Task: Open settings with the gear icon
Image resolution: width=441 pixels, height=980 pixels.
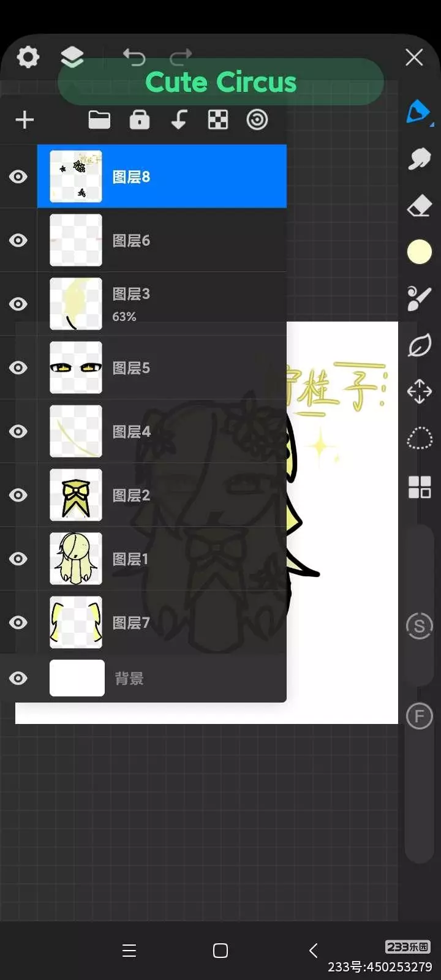Action: [28, 57]
